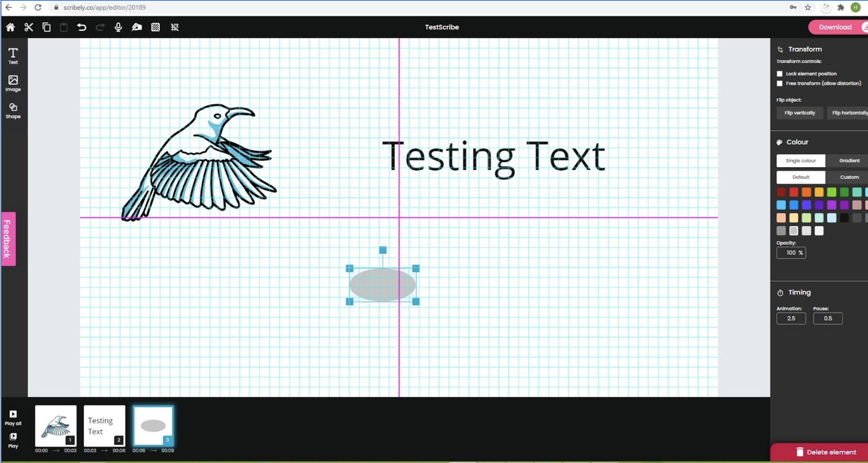The width and height of the screenshot is (868, 463).
Task: Open the Image tool in sidebar
Action: [13, 83]
